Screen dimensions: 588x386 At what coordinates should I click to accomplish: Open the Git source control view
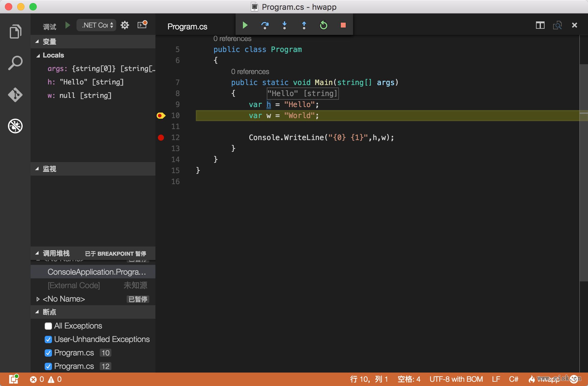click(x=15, y=95)
